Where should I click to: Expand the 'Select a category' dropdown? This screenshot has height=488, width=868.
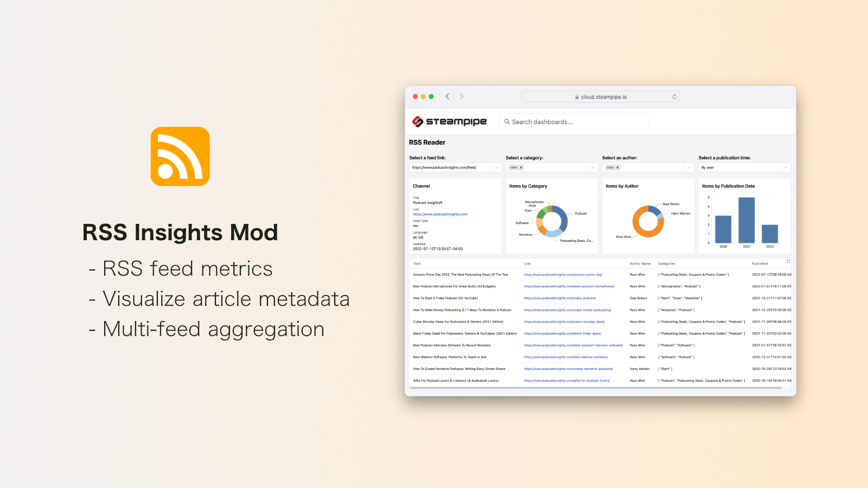tap(592, 167)
